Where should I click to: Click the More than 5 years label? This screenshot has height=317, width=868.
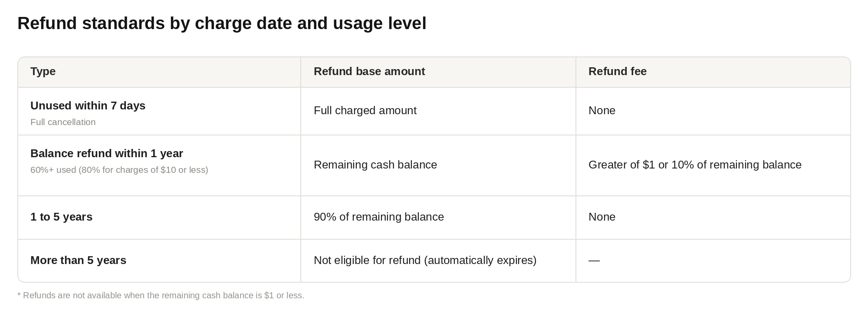pos(78,260)
